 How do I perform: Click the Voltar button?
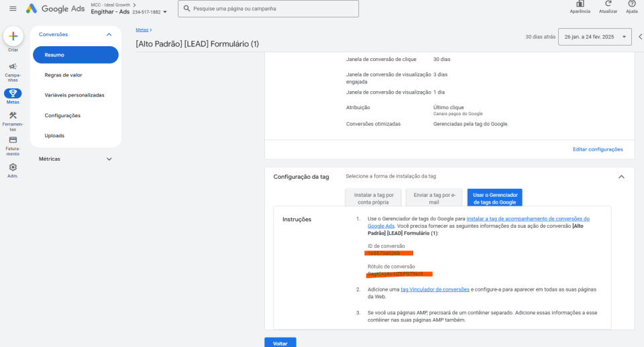point(280,343)
